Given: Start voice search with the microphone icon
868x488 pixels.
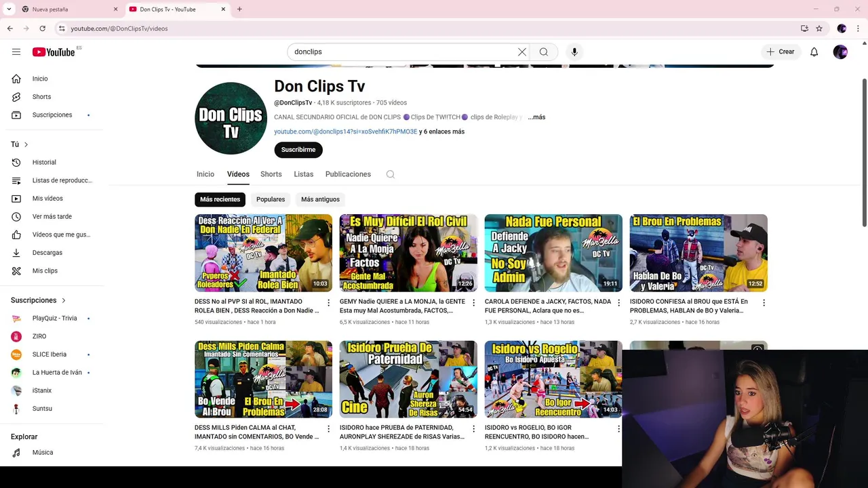Looking at the screenshot, I should pyautogui.click(x=574, y=52).
